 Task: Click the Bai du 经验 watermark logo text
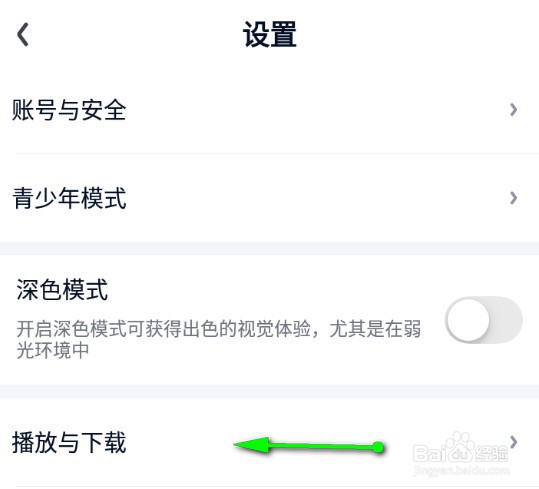pyautogui.click(x=461, y=453)
